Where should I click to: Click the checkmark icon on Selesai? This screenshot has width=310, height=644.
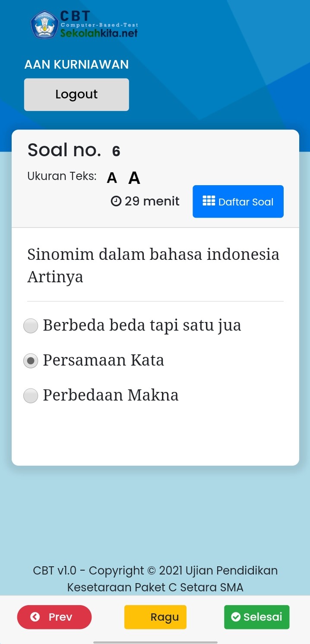pyautogui.click(x=235, y=617)
